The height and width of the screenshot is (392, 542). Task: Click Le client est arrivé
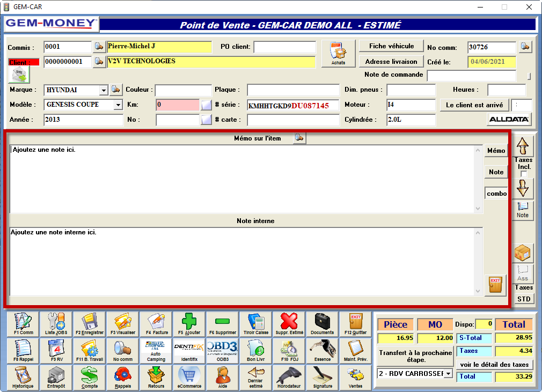click(x=474, y=105)
